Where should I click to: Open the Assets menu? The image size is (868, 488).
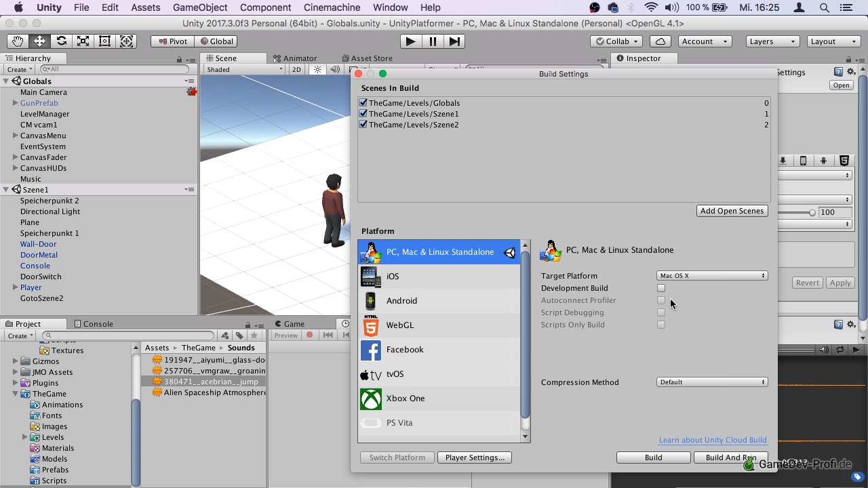click(x=146, y=7)
